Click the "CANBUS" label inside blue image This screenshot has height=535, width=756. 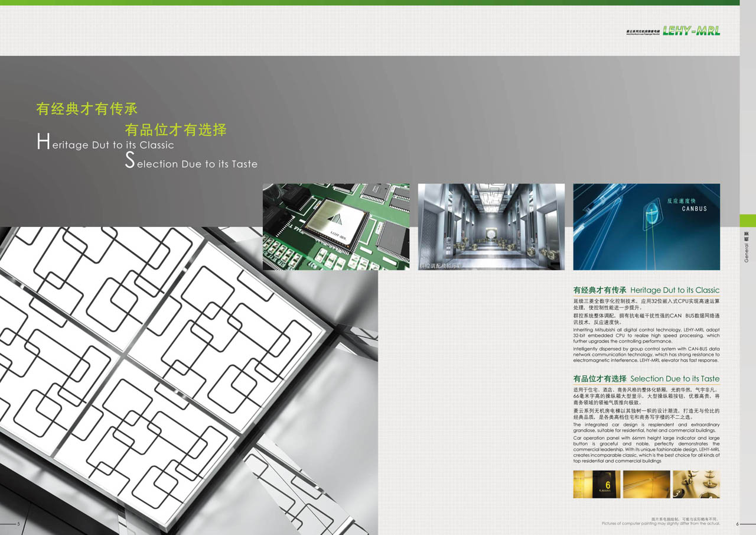coord(694,209)
